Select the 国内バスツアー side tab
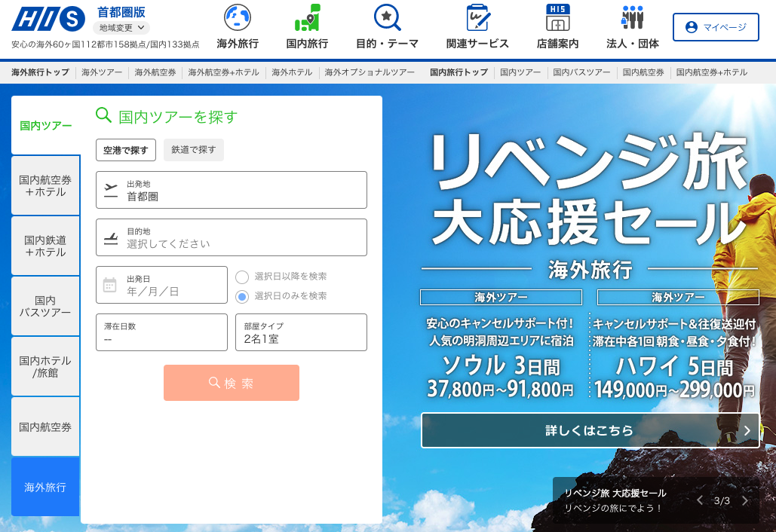Screen dimensions: 776x532 [45, 307]
